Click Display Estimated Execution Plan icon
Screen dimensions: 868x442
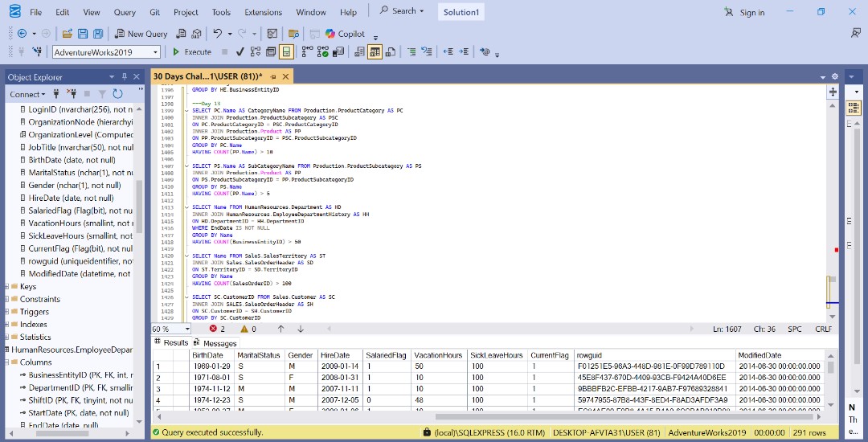(x=256, y=51)
